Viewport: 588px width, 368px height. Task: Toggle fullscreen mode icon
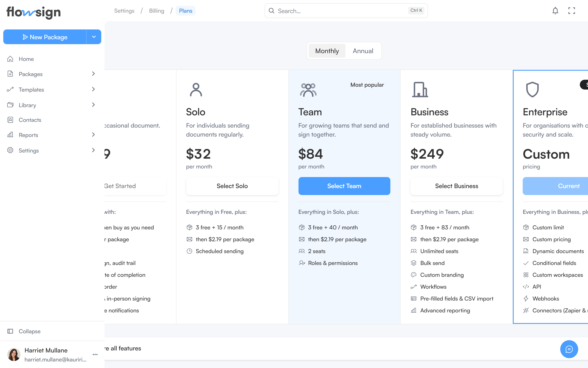tap(571, 11)
